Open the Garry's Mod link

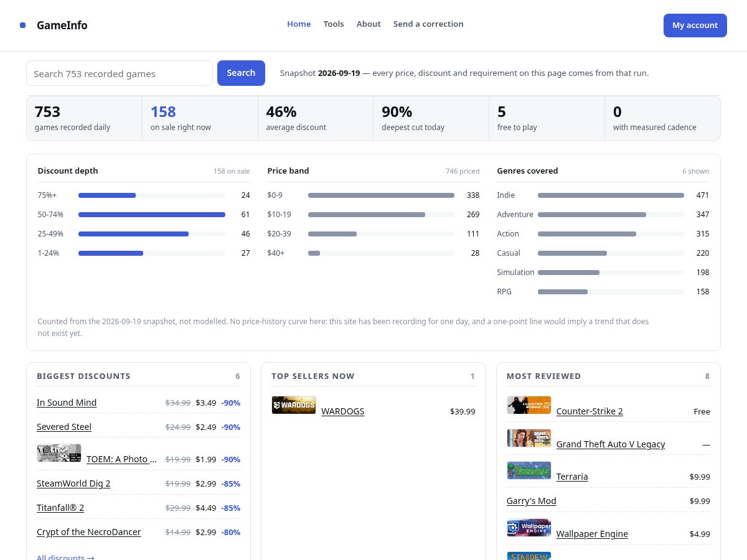[532, 501]
